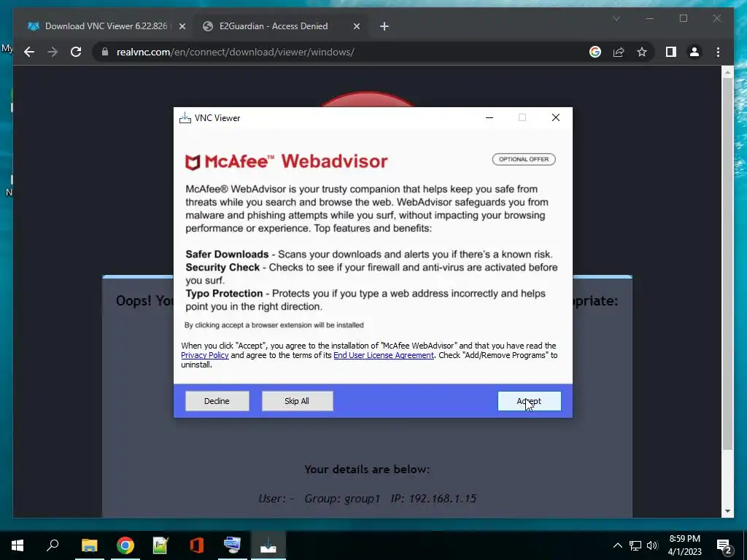Viewport: 747px width, 560px height.
Task: Bookmark this page with star icon
Action: click(x=642, y=52)
